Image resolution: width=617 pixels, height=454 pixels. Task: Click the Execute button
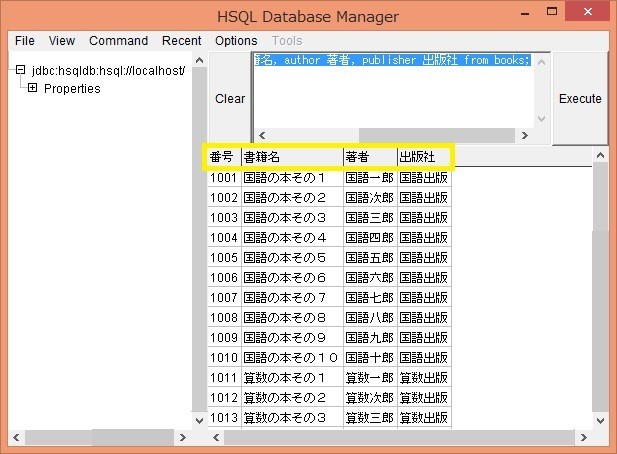tap(580, 98)
